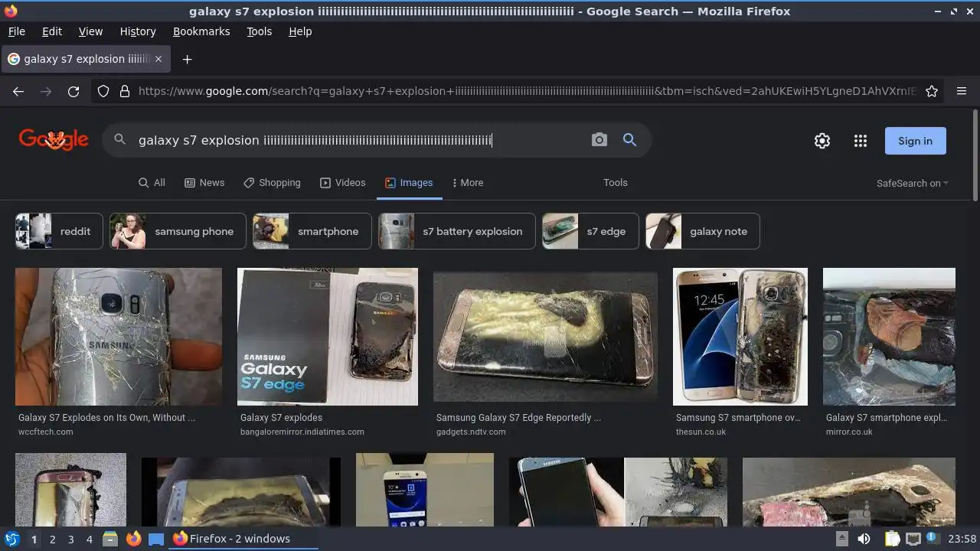Open the File menu
The height and width of the screenshot is (551, 980).
[16, 31]
